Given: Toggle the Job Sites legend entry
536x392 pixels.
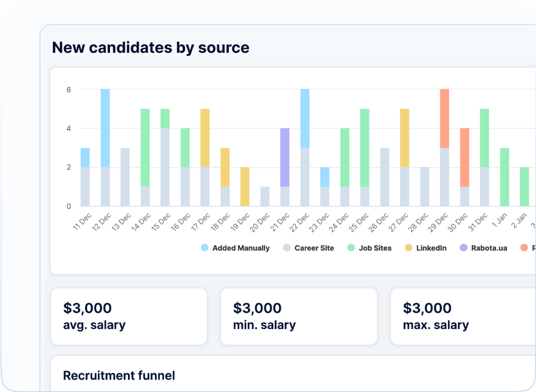Looking at the screenshot, I should point(370,248).
